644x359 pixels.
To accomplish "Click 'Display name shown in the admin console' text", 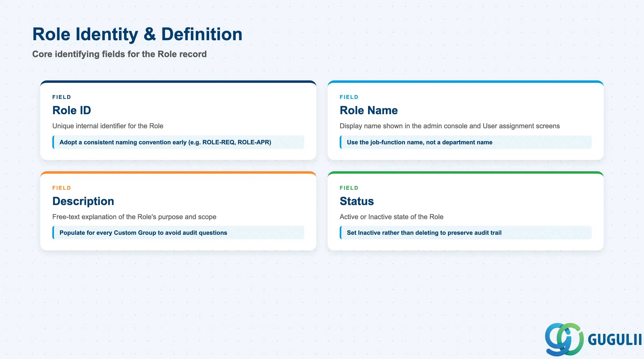I will pos(450,126).
